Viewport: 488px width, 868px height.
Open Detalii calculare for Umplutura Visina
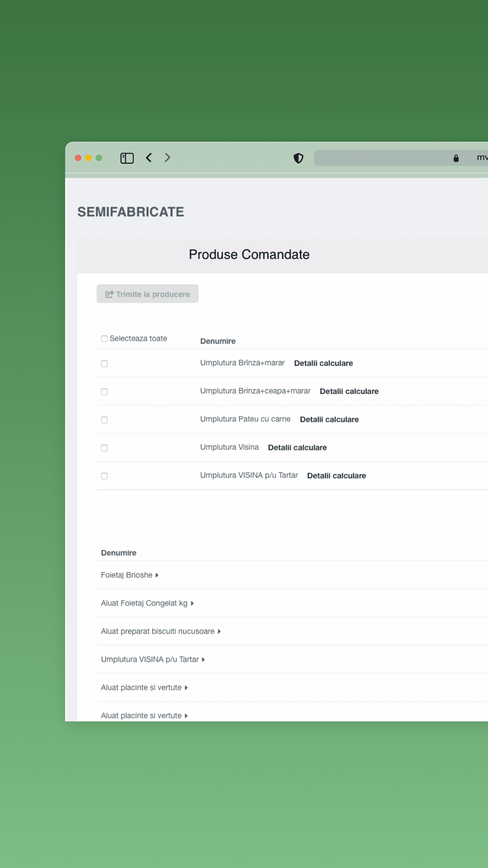point(297,448)
